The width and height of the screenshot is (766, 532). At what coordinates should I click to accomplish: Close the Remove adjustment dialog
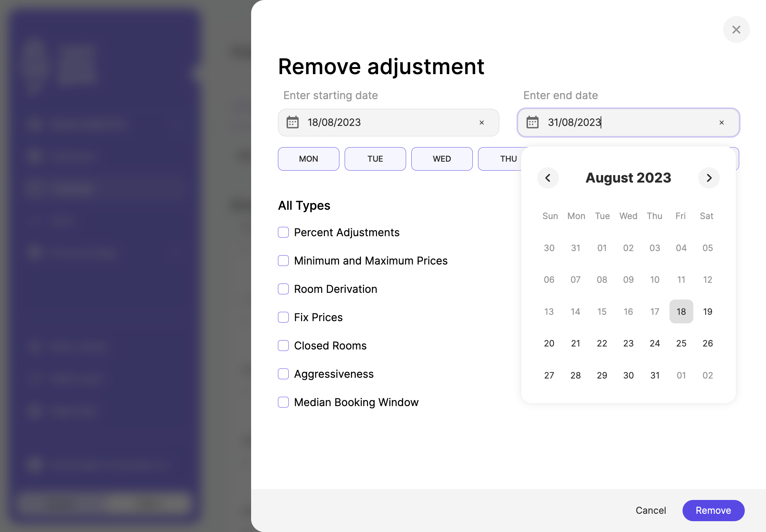(736, 29)
